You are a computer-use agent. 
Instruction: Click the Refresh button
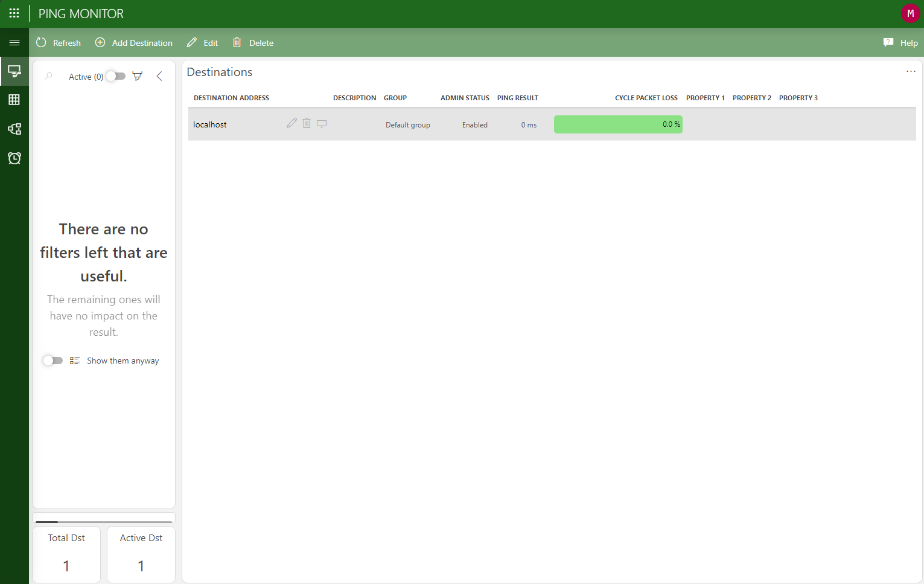tap(59, 43)
